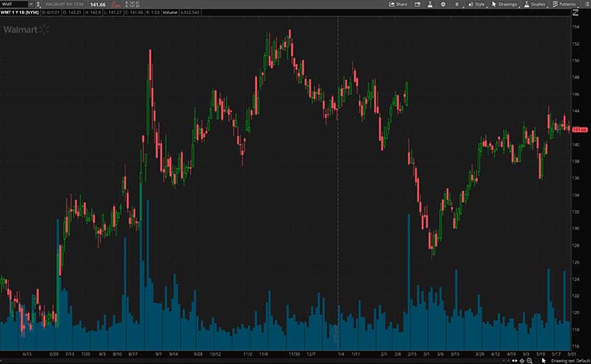Open the Studies menu

pyautogui.click(x=535, y=4)
